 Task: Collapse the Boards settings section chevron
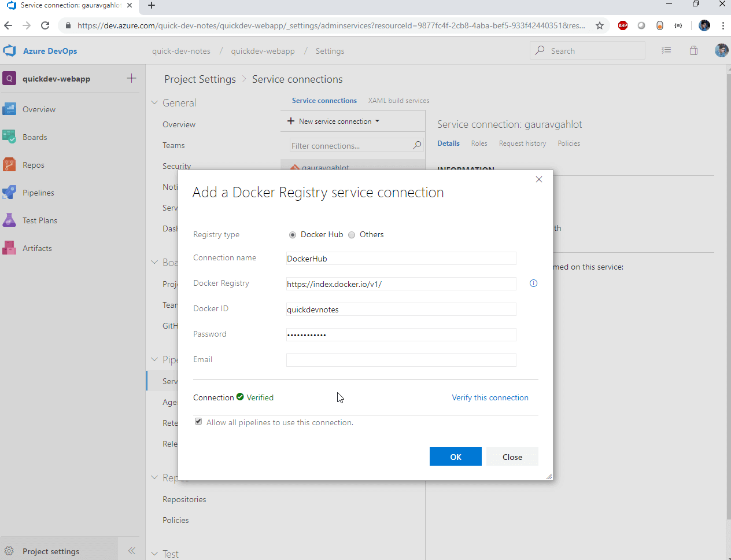click(154, 262)
